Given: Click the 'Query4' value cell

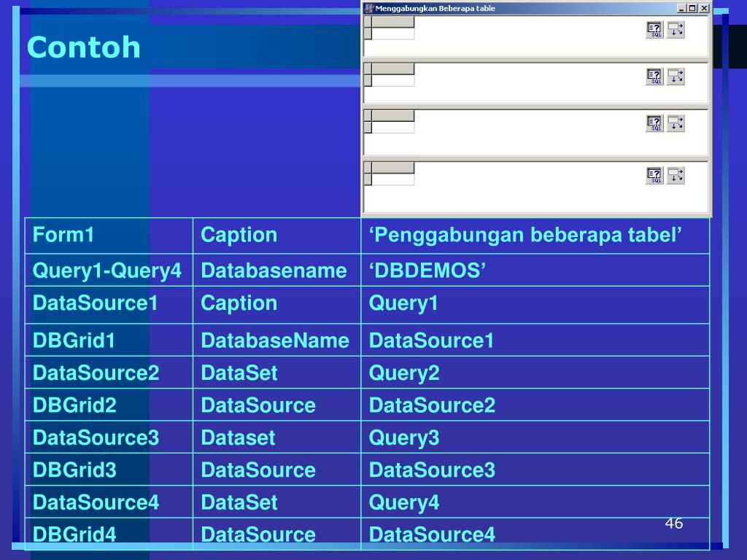Looking at the screenshot, I should coord(535,502).
